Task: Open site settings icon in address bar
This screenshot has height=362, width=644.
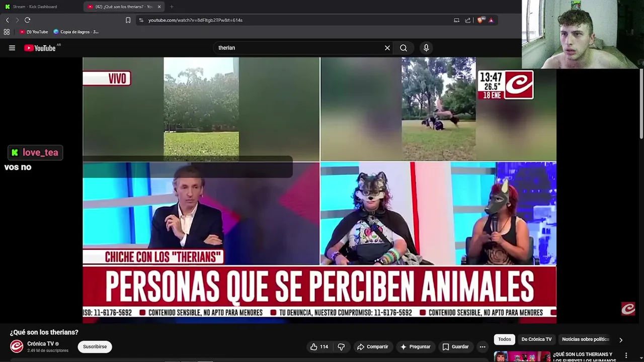Action: (x=141, y=20)
